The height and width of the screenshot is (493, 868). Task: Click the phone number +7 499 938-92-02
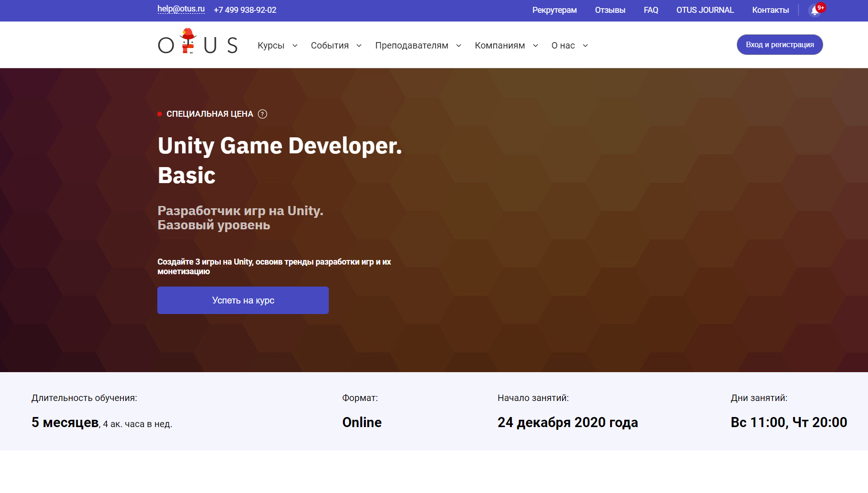(245, 10)
